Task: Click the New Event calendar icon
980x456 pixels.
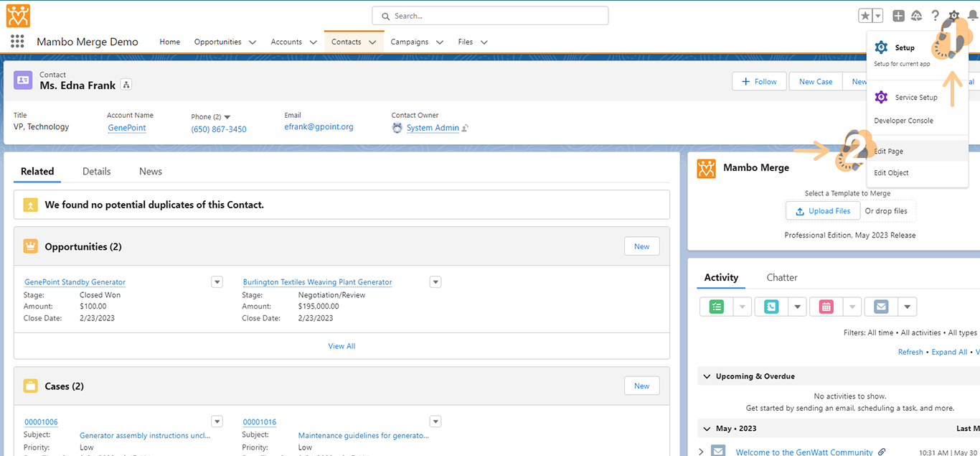Action: tap(826, 307)
